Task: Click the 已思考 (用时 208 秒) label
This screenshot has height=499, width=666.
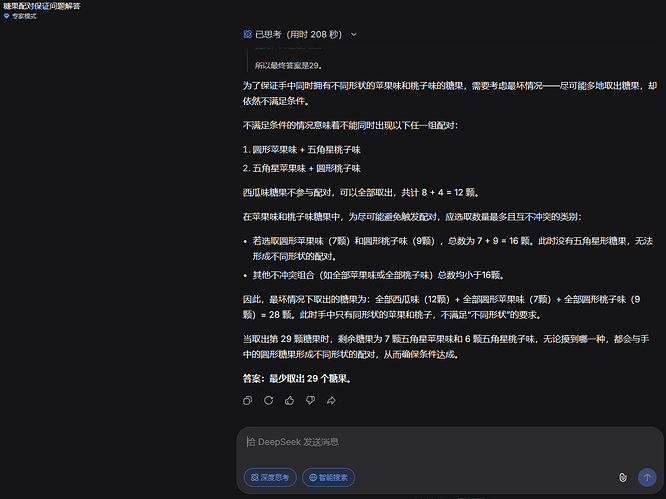Action: pos(299,34)
